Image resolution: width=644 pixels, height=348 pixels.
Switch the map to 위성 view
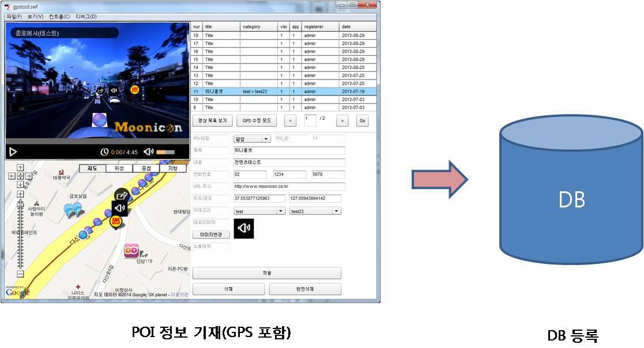[x=119, y=169]
